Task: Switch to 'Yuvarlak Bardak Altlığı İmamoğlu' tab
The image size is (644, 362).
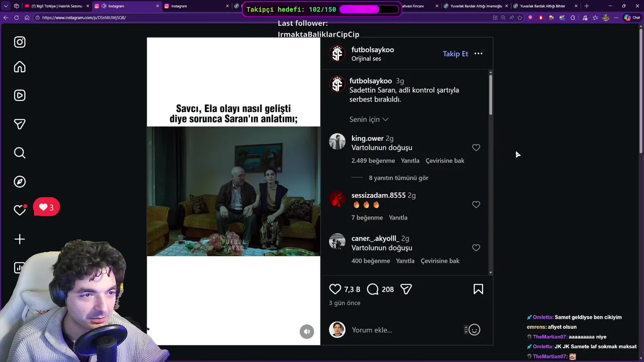Action: click(475, 6)
